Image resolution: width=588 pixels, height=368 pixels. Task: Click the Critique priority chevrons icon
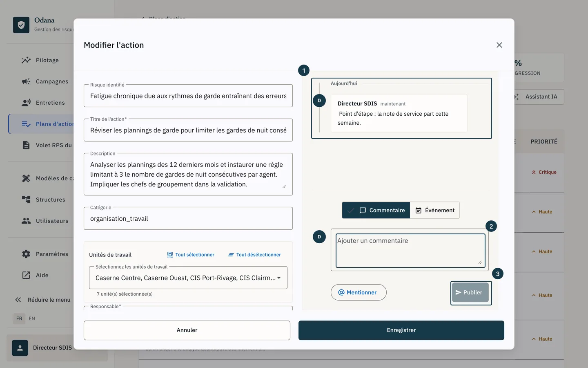tap(534, 173)
